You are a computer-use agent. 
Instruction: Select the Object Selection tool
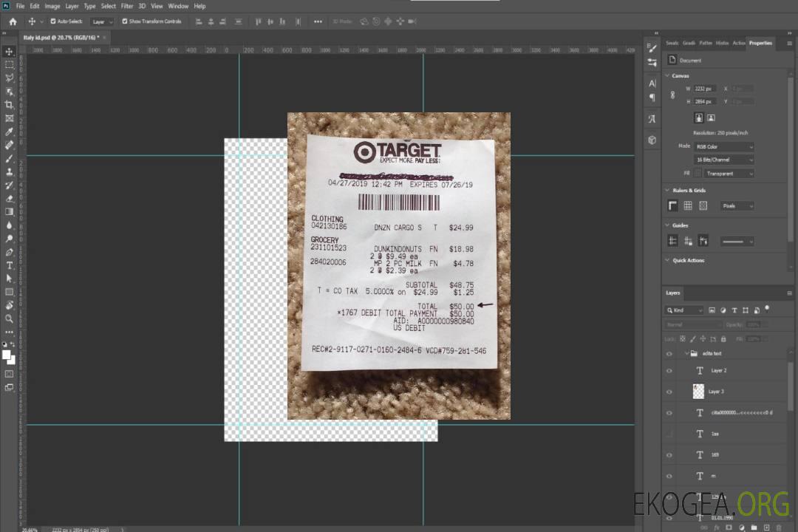pyautogui.click(x=9, y=92)
